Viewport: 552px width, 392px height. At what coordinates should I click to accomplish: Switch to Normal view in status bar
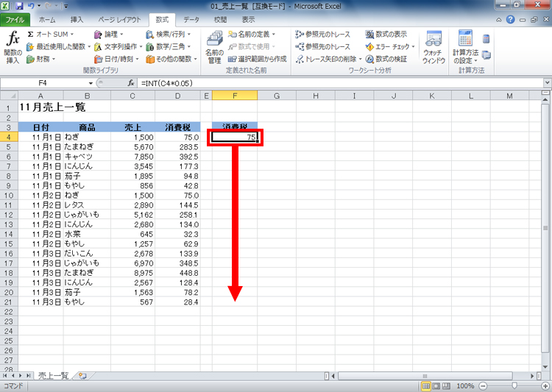pos(426,386)
